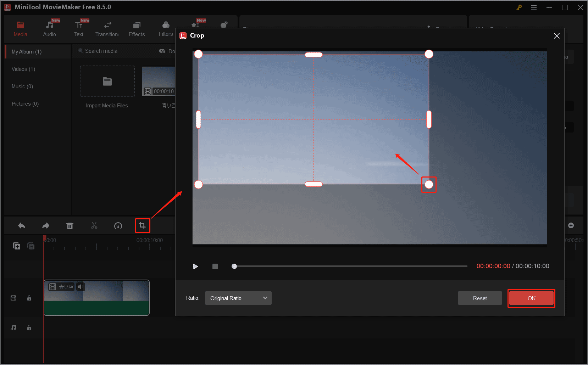Open the Speed control icon
Viewport: 588px width, 365px height.
118,225
